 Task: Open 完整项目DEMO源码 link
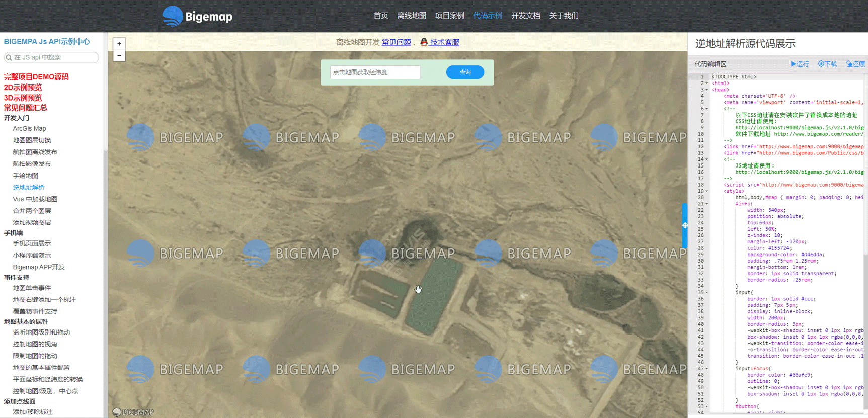pyautogui.click(x=36, y=77)
